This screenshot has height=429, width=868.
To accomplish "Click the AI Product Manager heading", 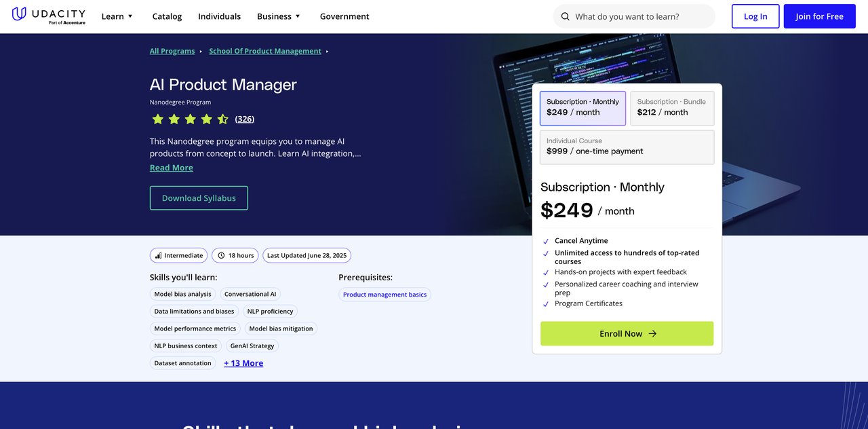I will point(223,85).
